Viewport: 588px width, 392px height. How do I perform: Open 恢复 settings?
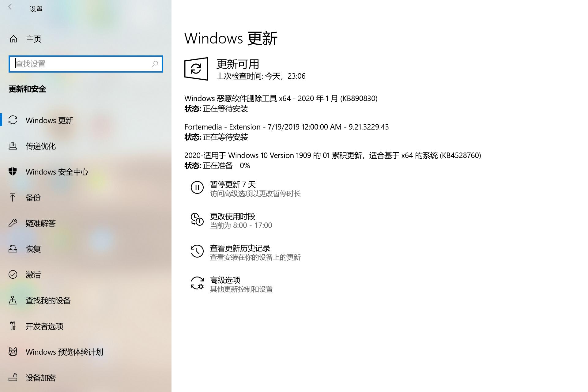click(x=33, y=249)
